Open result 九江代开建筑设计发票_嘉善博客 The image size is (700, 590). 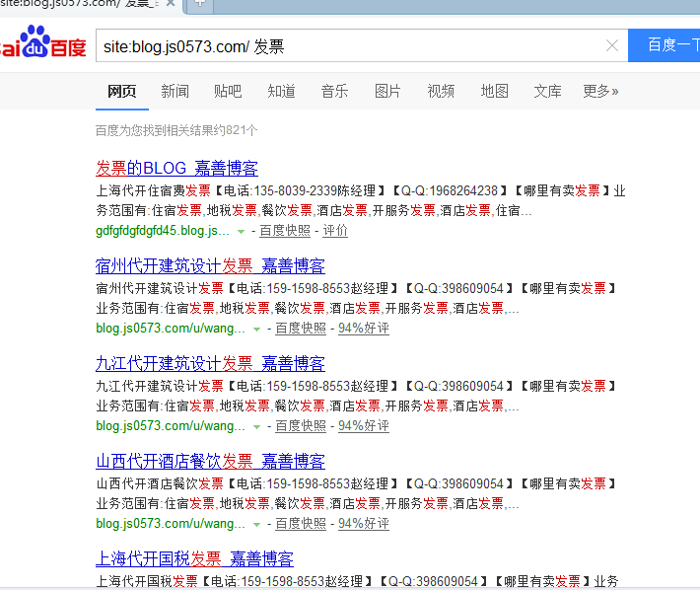(x=210, y=363)
